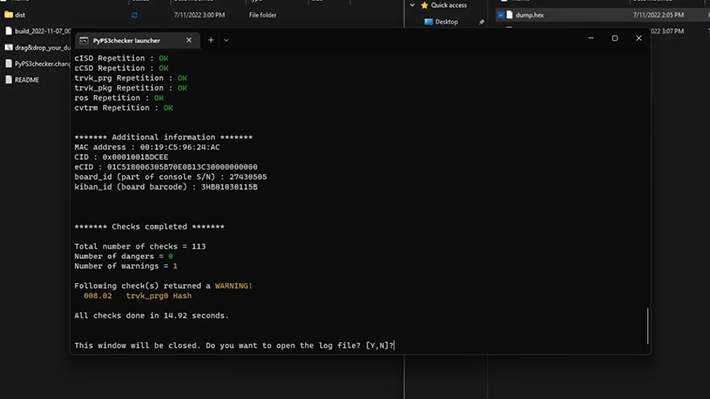The height and width of the screenshot is (399, 710).
Task: Click the kiban_id board barcode line
Action: click(166, 187)
